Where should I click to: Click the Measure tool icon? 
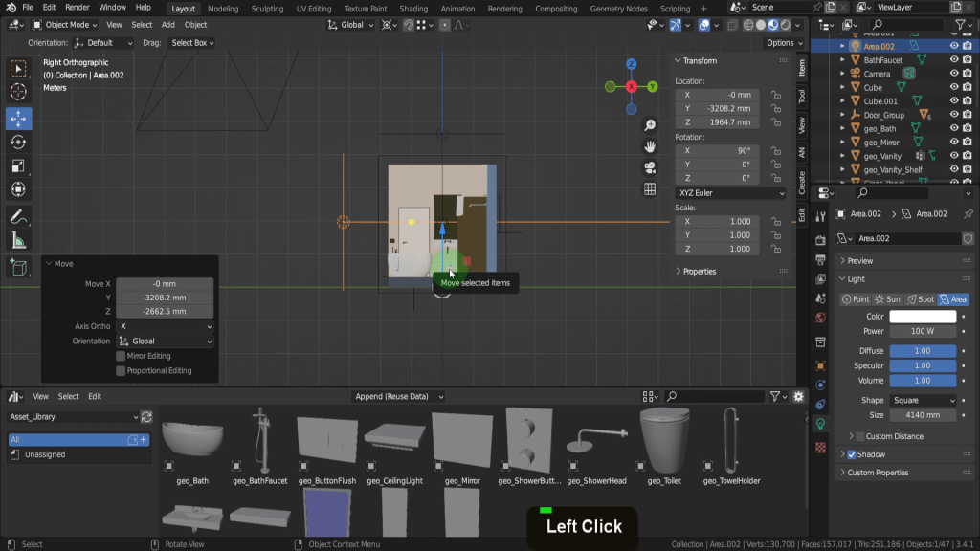[18, 241]
